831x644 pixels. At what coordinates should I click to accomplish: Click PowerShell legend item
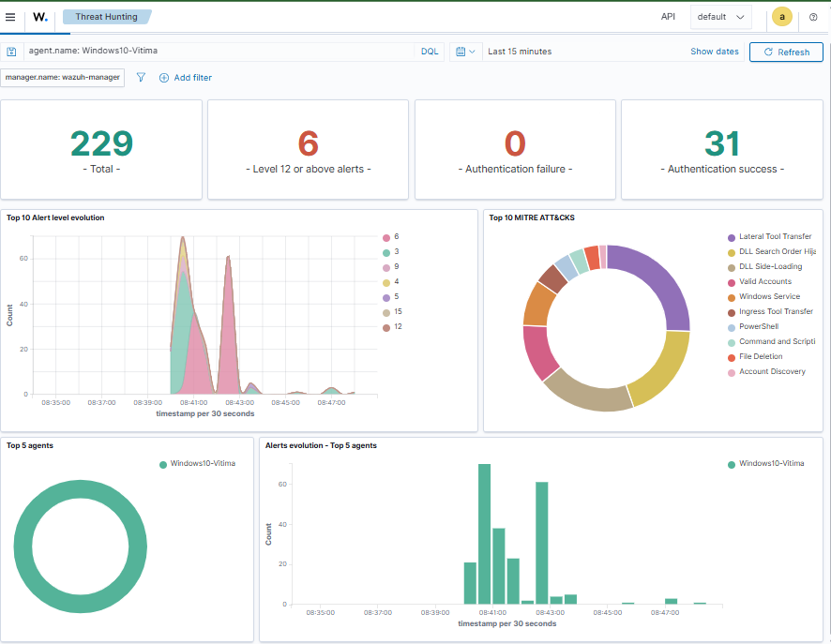point(754,327)
